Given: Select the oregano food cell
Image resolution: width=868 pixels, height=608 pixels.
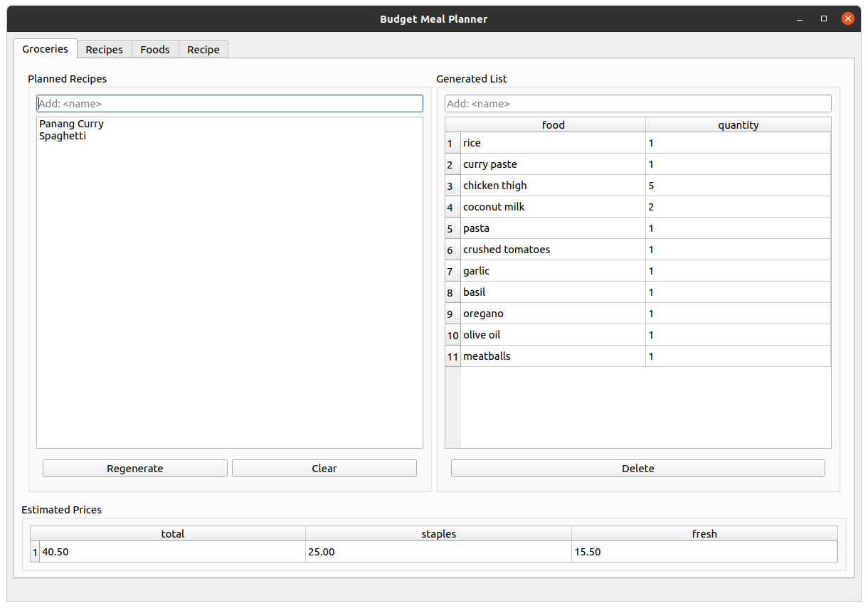Looking at the screenshot, I should point(553,314).
